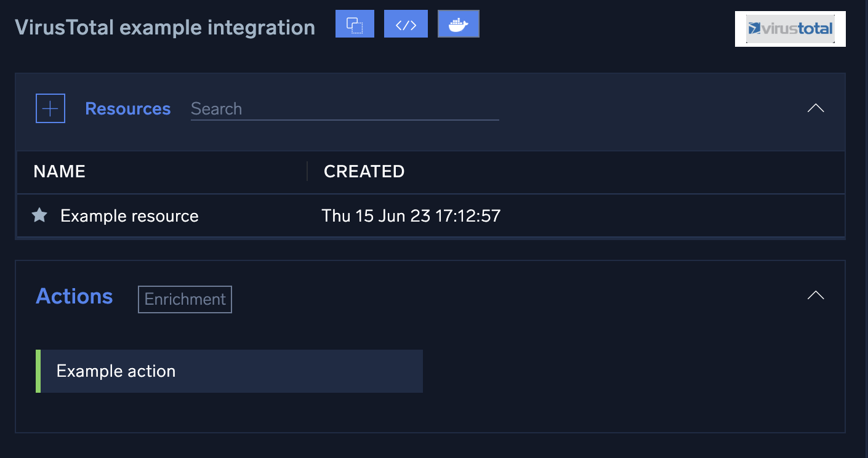Click the green status bar on Example action
The height and width of the screenshot is (458, 868).
pos(38,371)
